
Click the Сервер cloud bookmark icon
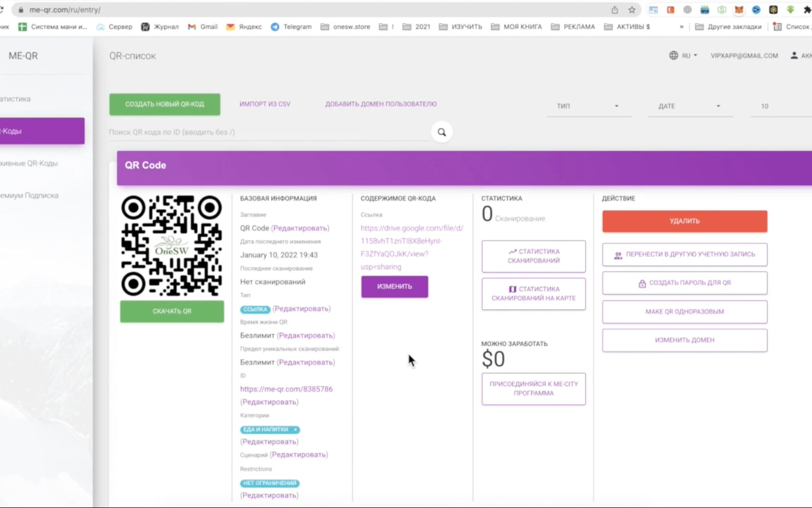click(100, 27)
